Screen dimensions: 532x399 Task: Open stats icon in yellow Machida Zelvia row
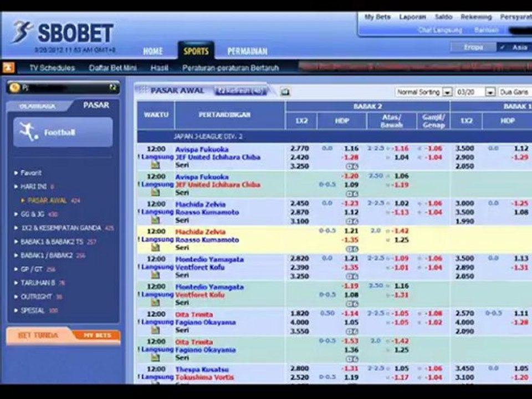pos(155,248)
